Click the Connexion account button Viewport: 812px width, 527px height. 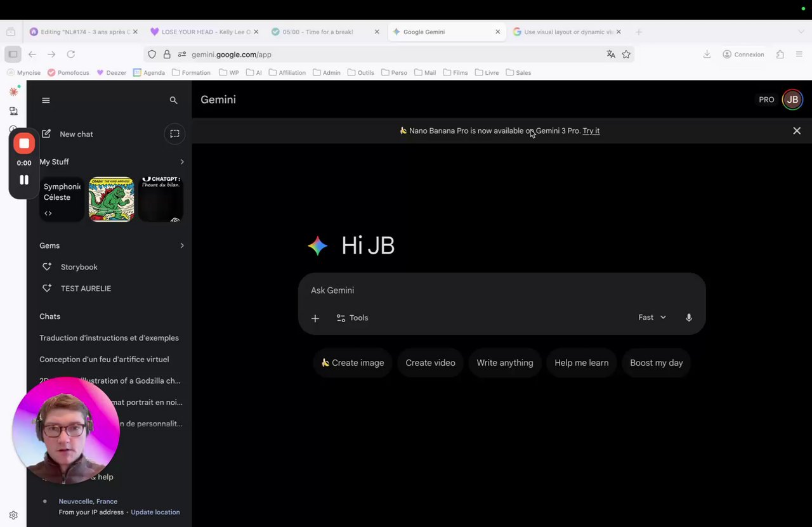tap(743, 55)
